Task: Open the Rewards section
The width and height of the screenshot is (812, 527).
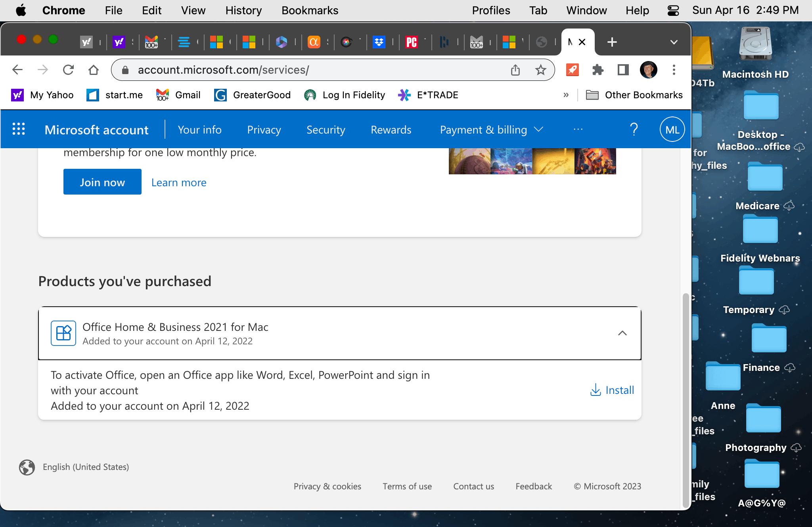Action: click(x=391, y=130)
